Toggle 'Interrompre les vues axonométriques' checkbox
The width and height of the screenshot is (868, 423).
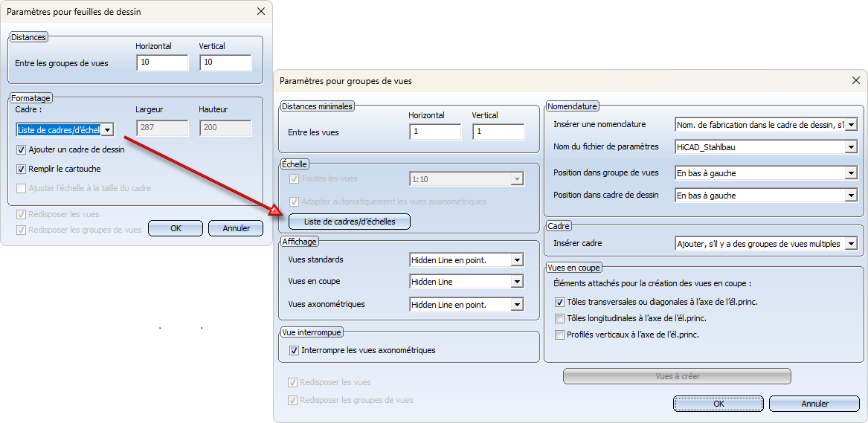coord(294,350)
